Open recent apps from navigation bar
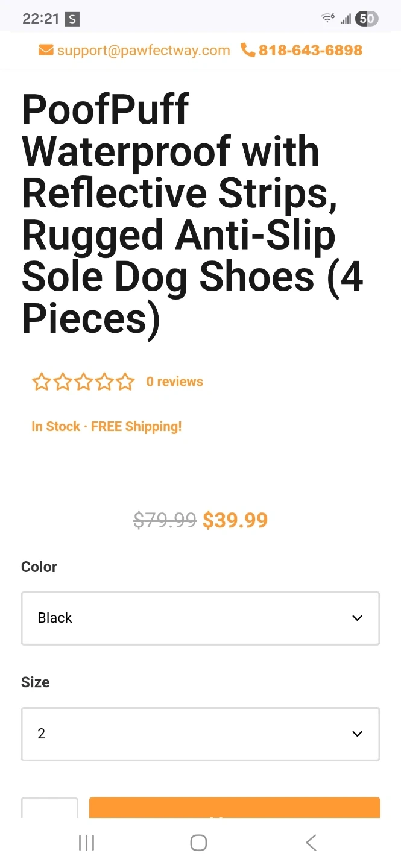The height and width of the screenshot is (868, 401). (87, 843)
